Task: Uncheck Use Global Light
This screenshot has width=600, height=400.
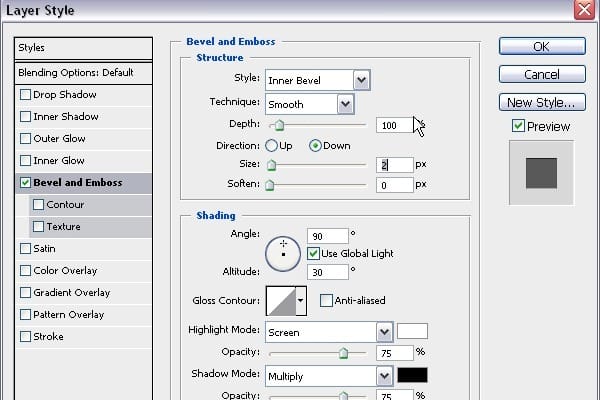Action: pyautogui.click(x=313, y=253)
